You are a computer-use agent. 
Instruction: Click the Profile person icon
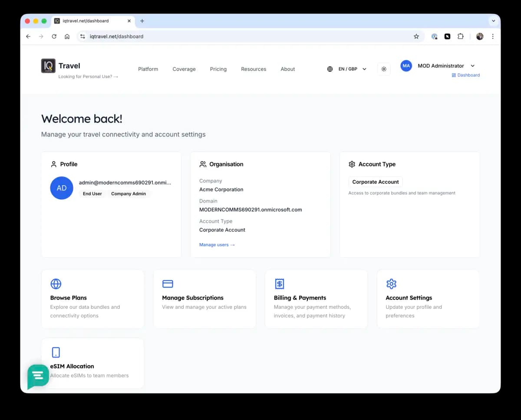pos(54,164)
